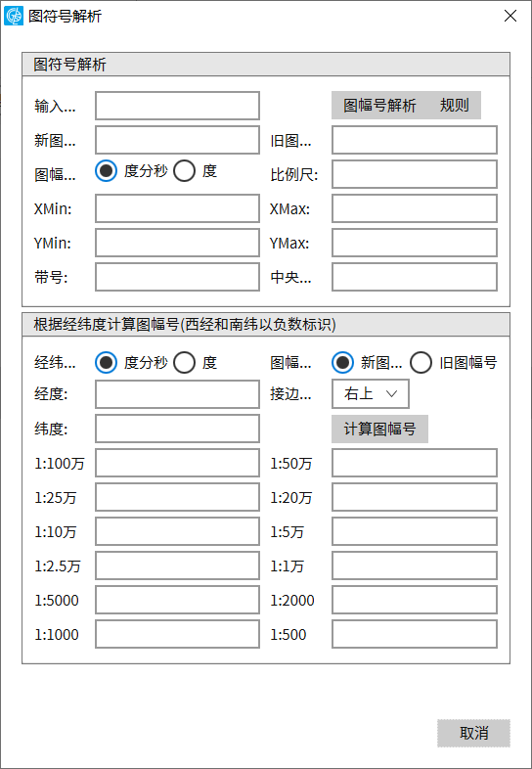The image size is (532, 769).
Task: Click 计算图幅号 button
Action: [380, 430]
